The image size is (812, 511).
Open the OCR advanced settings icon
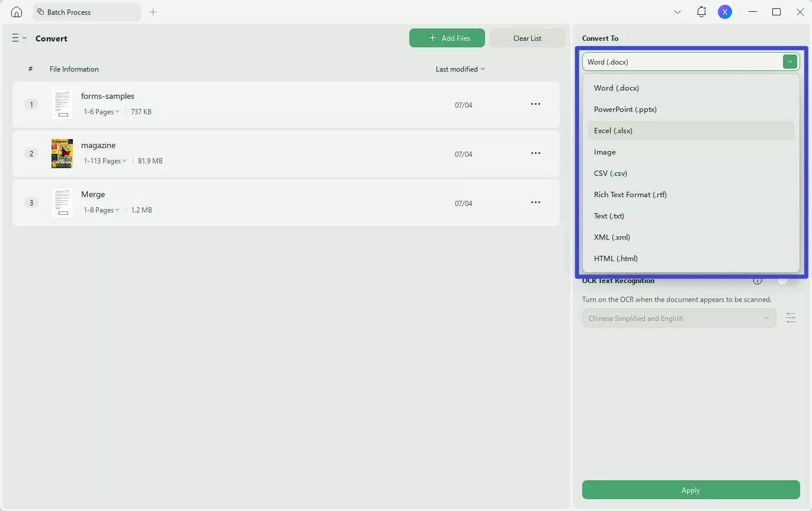pyautogui.click(x=791, y=318)
